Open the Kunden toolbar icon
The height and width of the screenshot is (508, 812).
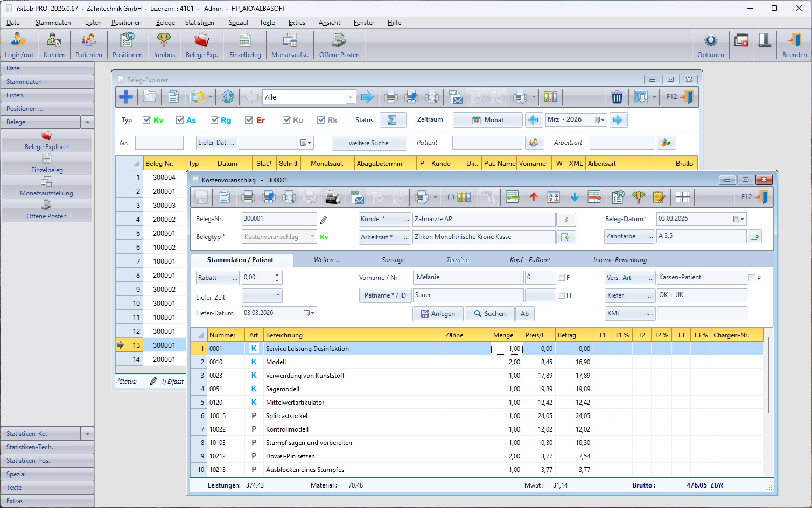click(x=54, y=45)
